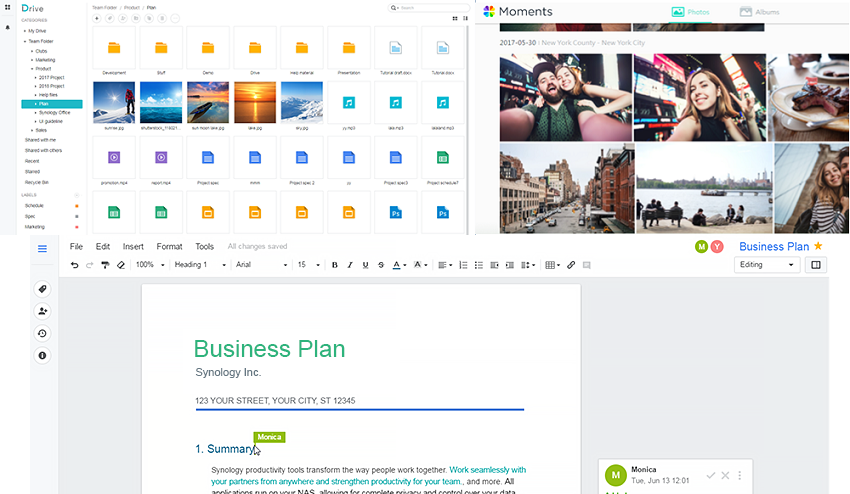
Task: Select the Plan folder in Drive tree
Action: click(x=52, y=104)
